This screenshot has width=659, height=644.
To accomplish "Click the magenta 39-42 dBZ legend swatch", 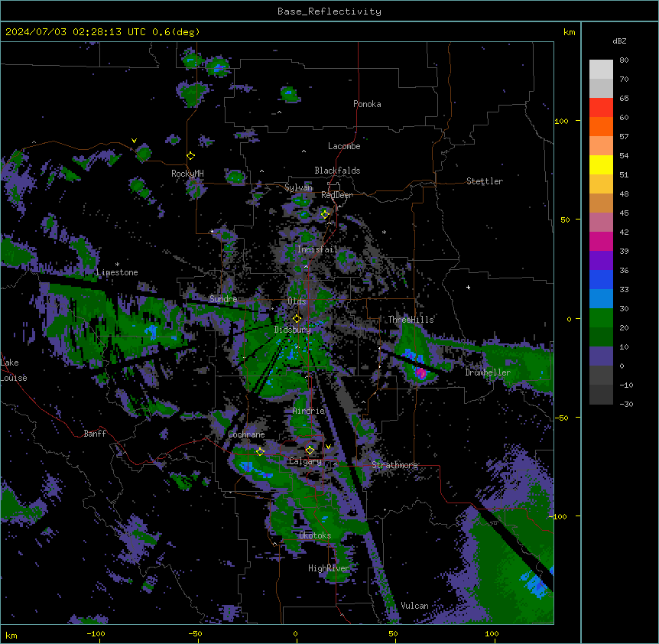I will [x=601, y=241].
